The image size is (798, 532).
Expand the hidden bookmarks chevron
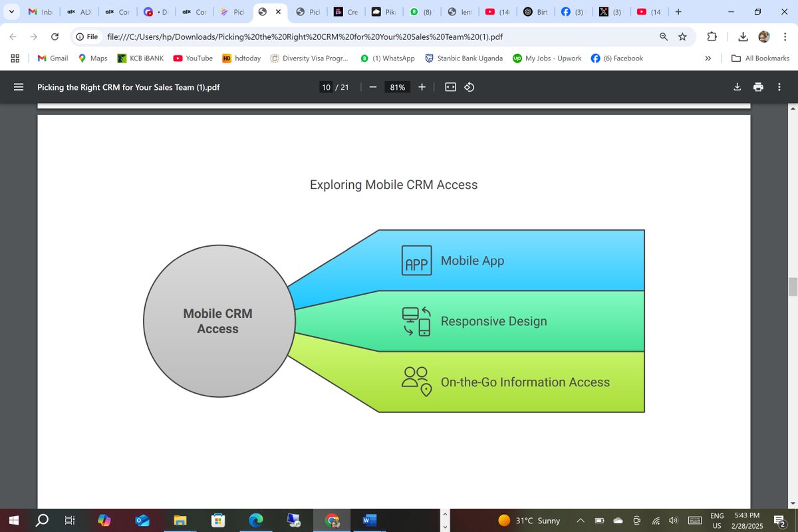point(708,58)
